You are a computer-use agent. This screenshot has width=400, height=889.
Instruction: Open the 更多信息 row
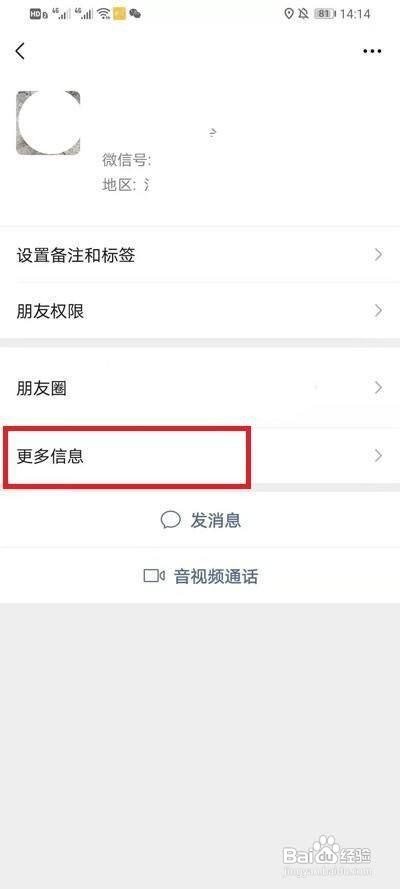click(x=200, y=456)
